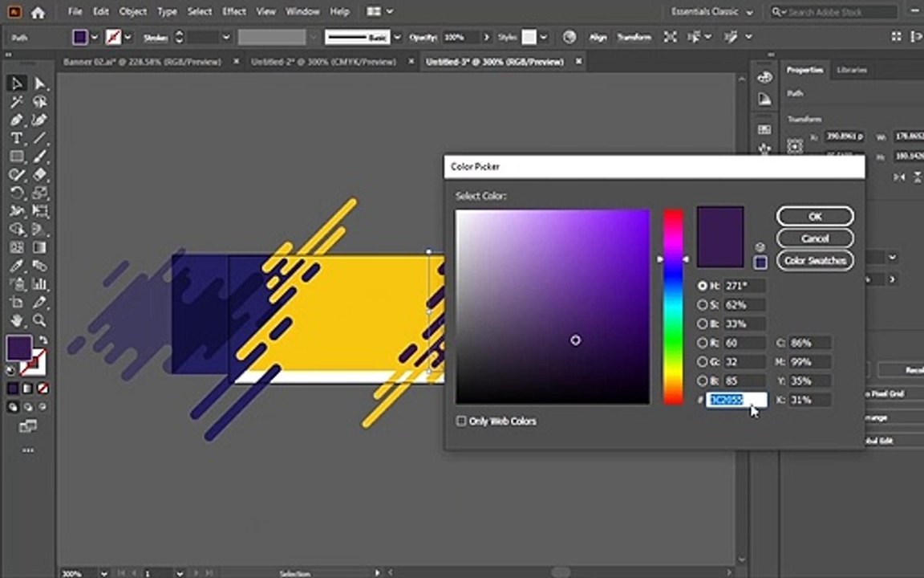Screen dimensions: 924x578
Task: Click OK in Color Picker
Action: pos(814,217)
